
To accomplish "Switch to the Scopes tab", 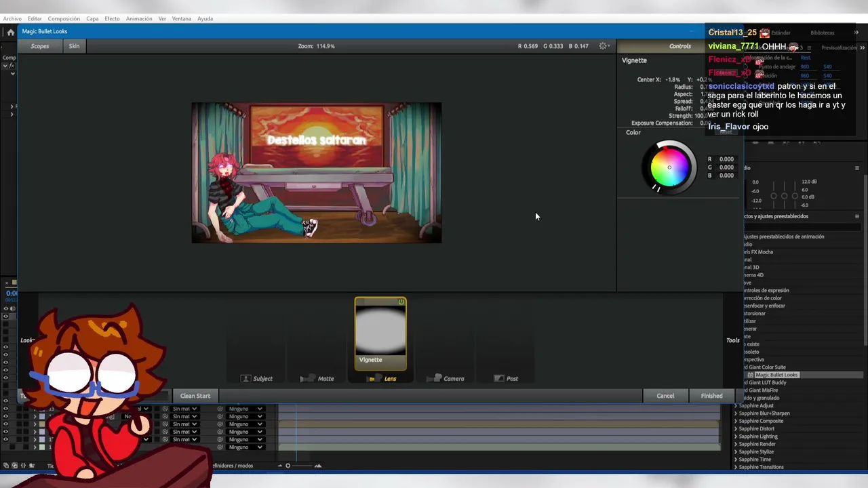I will 40,46.
